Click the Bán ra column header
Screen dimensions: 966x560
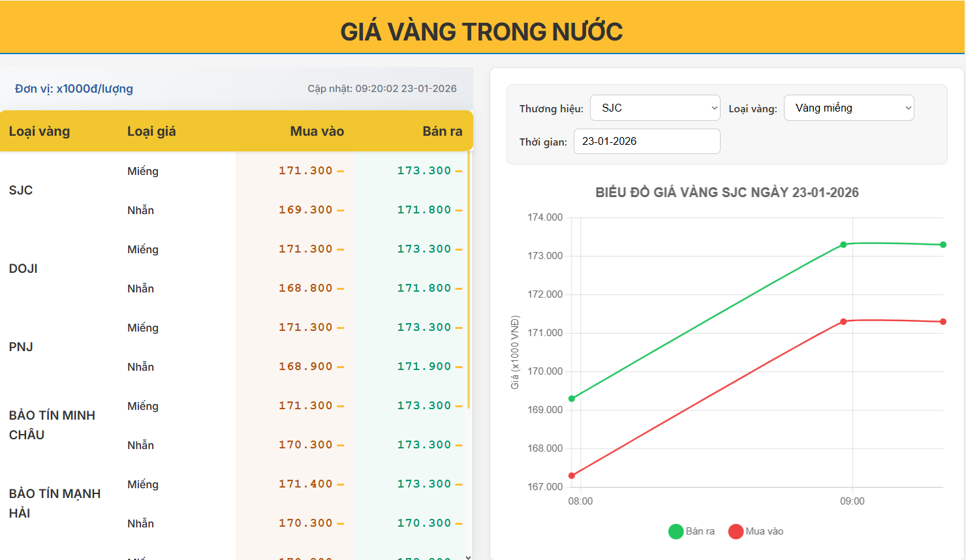(443, 131)
